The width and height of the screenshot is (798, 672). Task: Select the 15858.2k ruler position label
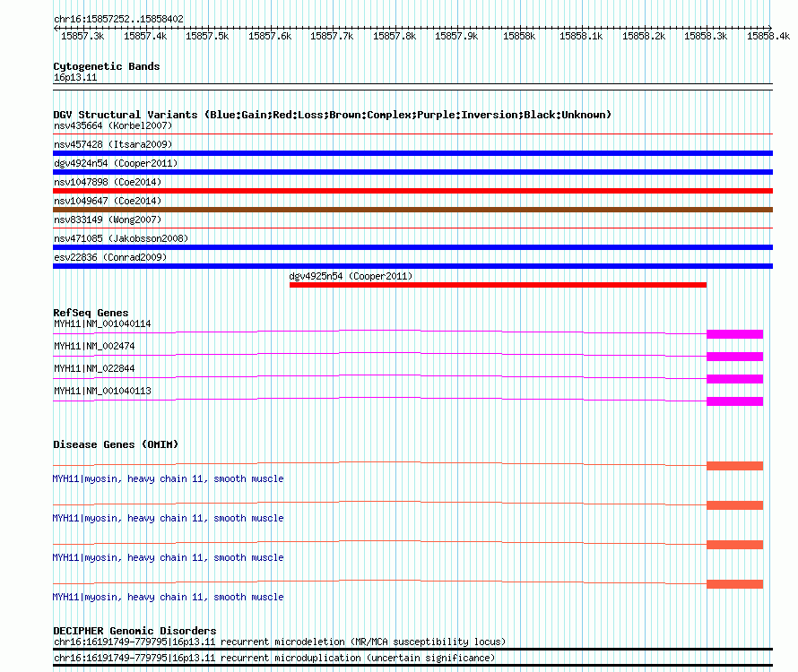click(x=644, y=36)
